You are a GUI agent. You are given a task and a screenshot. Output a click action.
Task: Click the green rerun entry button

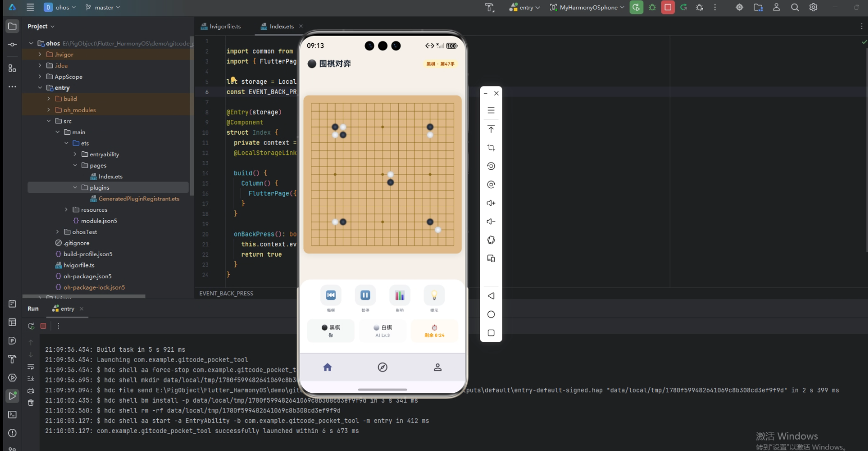pos(636,7)
